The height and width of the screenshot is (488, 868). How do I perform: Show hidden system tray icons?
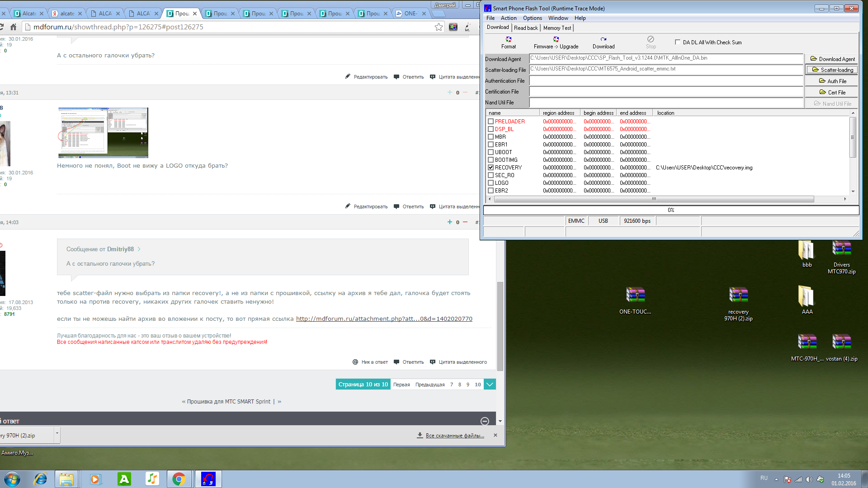point(776,479)
